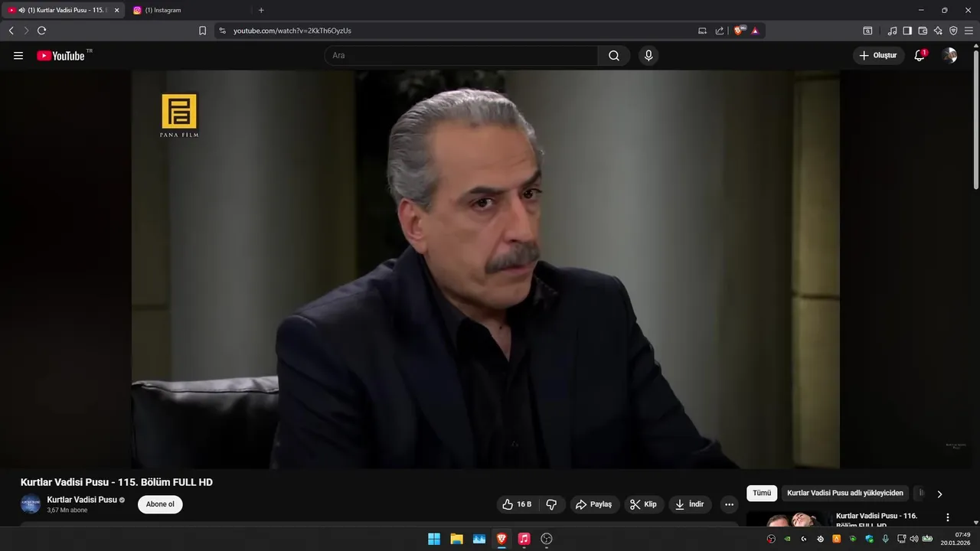Go forward in browser history
980x551 pixels.
pyautogui.click(x=26, y=31)
